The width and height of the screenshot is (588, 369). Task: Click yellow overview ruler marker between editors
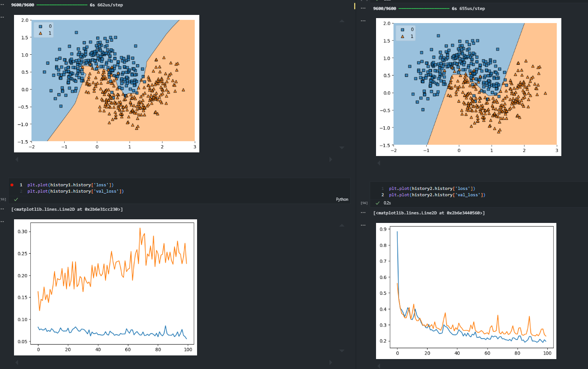pyautogui.click(x=355, y=6)
